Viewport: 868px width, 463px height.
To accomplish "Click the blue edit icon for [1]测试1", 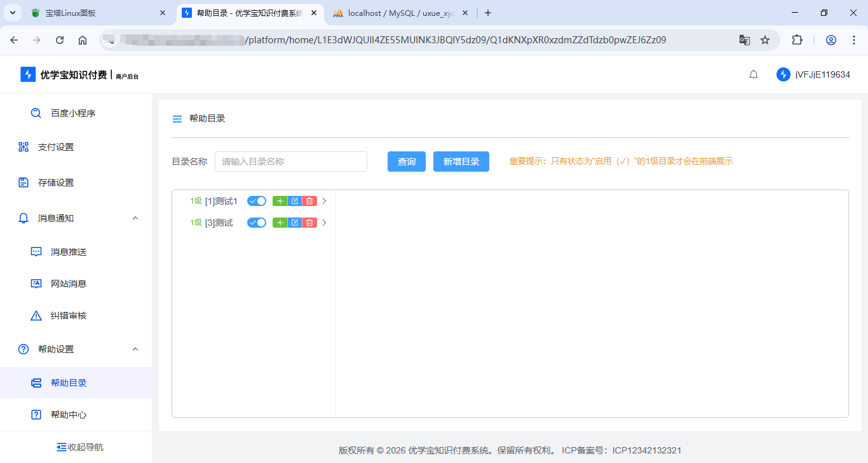I will point(295,201).
